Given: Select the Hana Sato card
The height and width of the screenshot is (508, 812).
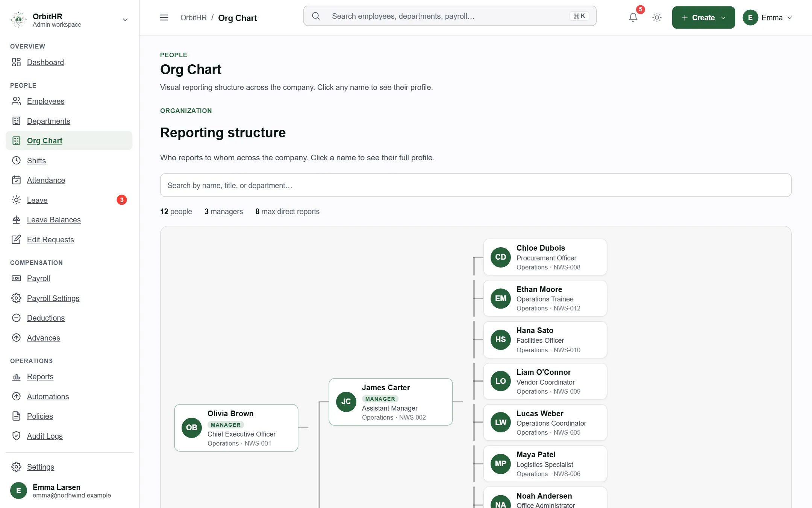Looking at the screenshot, I should (x=545, y=340).
